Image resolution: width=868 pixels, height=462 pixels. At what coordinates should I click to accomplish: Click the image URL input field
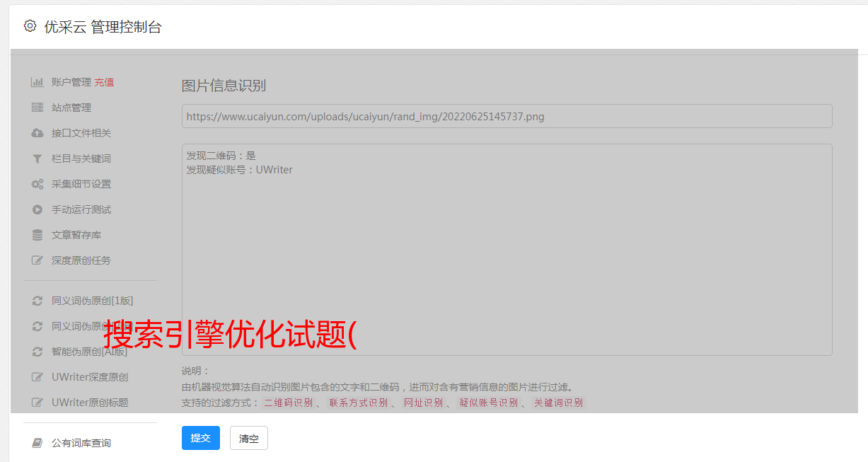pos(507,116)
